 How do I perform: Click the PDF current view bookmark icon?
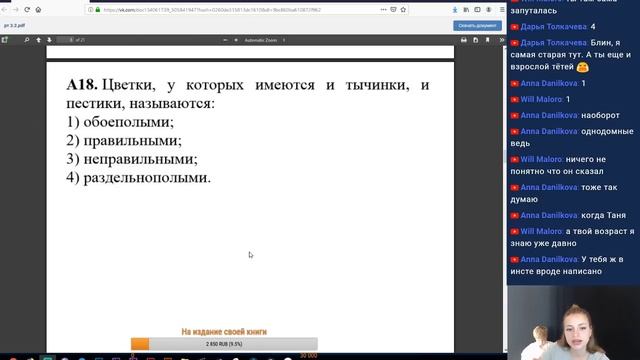pyautogui.click(x=487, y=40)
